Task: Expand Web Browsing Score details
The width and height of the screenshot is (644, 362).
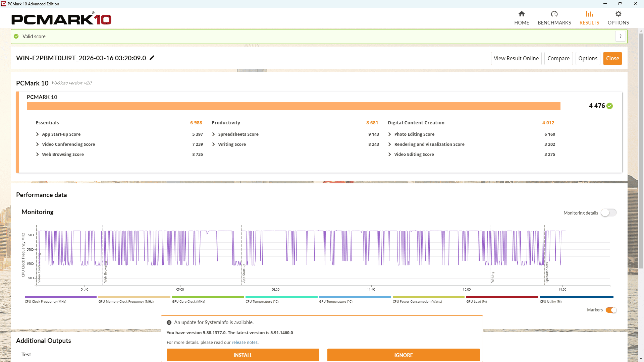Action: pos(38,154)
